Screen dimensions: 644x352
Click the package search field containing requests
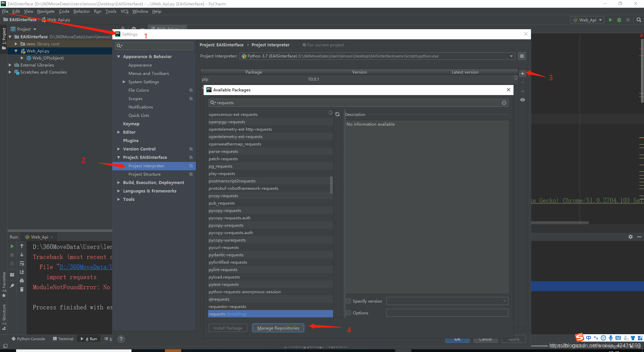(x=358, y=103)
